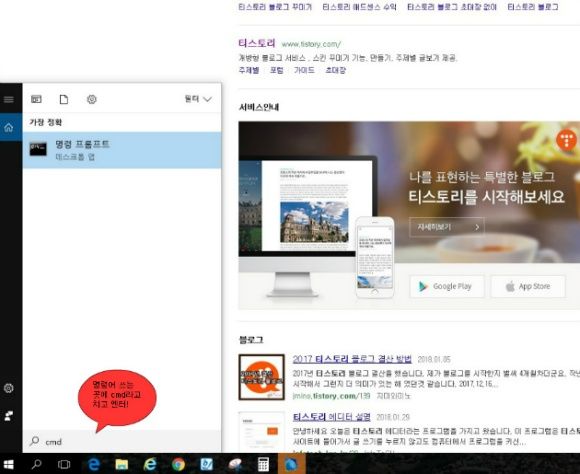Open the jmino.tistory.com/139 link
Image resolution: width=580 pixels, height=474 pixels.
tap(331, 396)
